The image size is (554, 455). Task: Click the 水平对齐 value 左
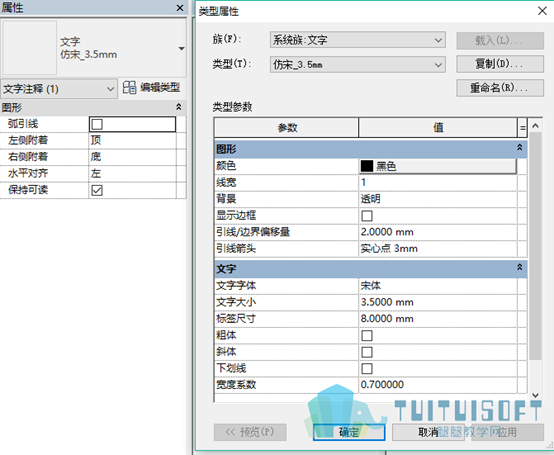[132, 173]
